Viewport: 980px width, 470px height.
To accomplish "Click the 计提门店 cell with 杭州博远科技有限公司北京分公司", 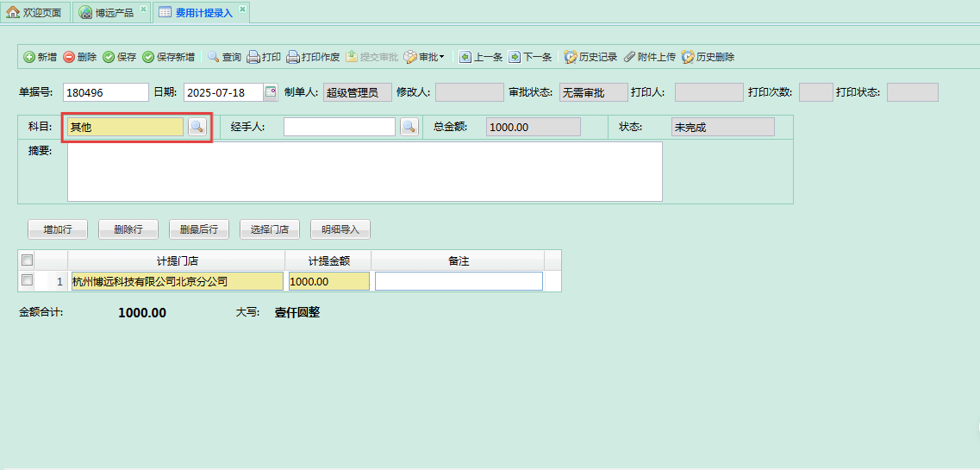I will pos(178,281).
